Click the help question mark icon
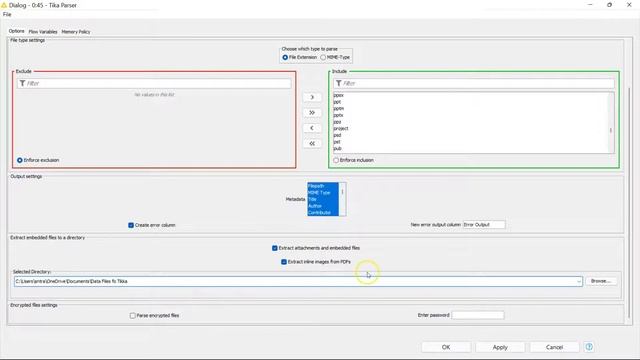Screen dimensions: 640x360 click(x=589, y=347)
